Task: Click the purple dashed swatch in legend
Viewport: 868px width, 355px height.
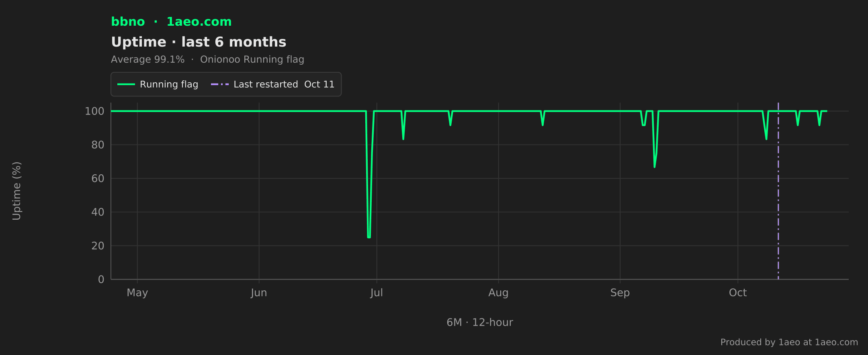Action: click(220, 84)
